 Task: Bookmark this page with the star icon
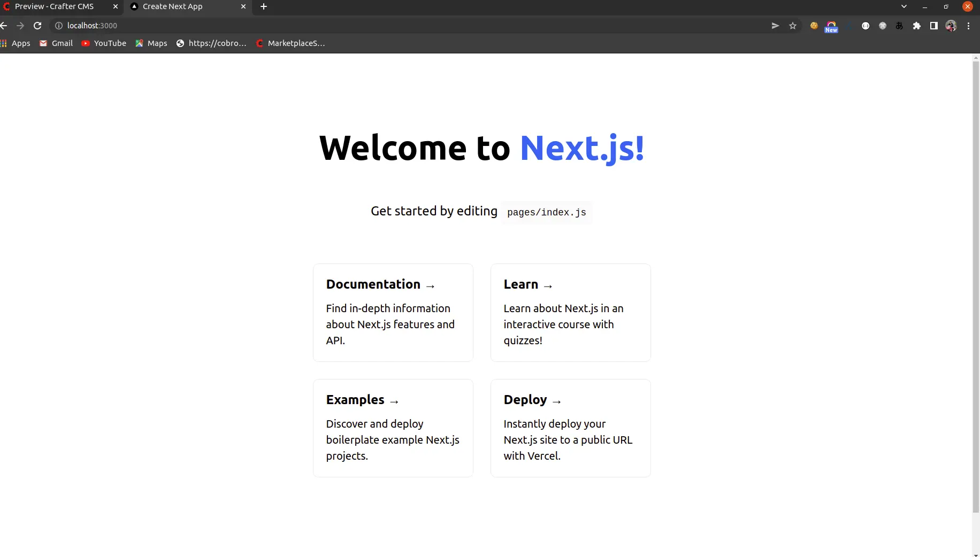(x=793, y=26)
